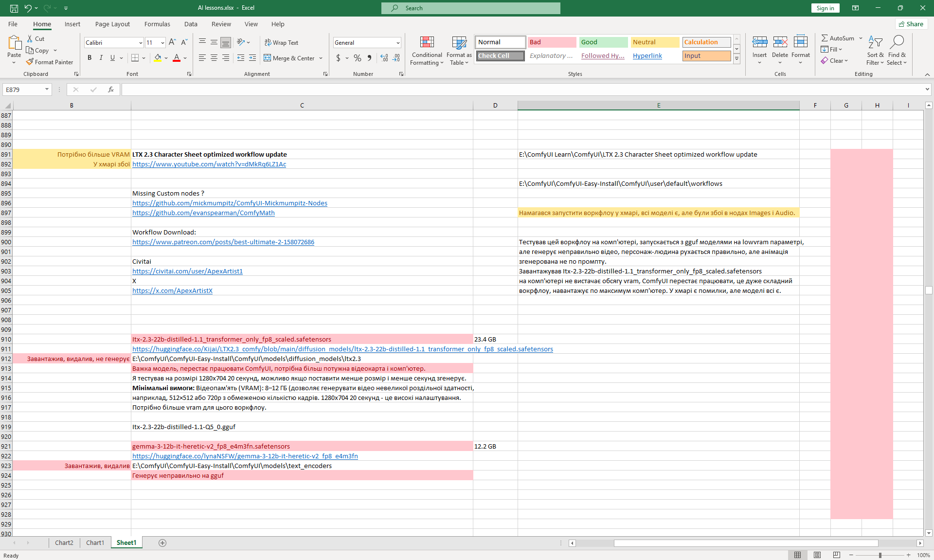Open Conditional Formatting menu
Screen dimensions: 934x560
coord(427,51)
